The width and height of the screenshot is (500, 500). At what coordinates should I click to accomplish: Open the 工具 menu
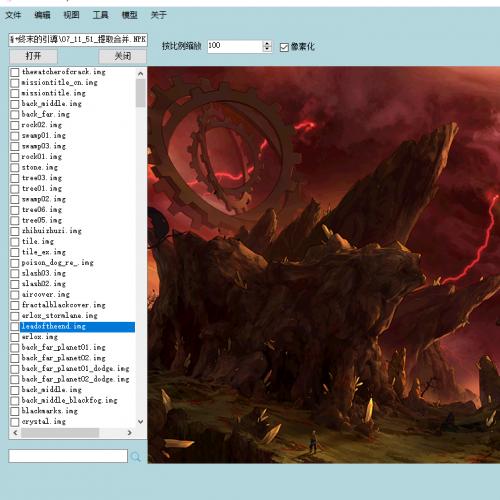point(100,15)
